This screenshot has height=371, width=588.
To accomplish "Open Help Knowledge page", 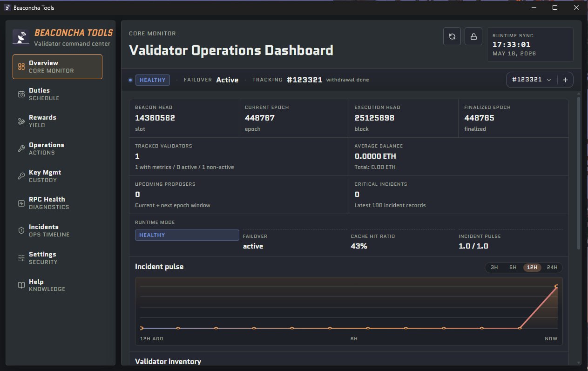I will (x=57, y=285).
